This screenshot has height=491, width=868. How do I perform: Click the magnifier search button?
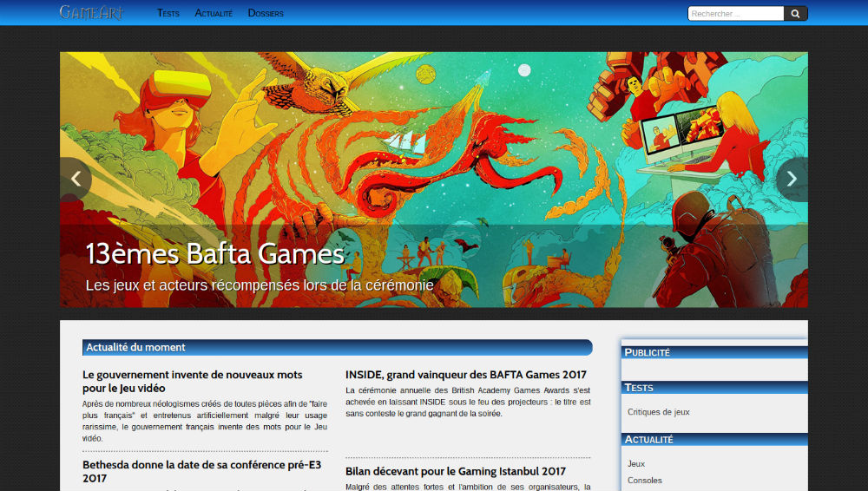[x=795, y=13]
